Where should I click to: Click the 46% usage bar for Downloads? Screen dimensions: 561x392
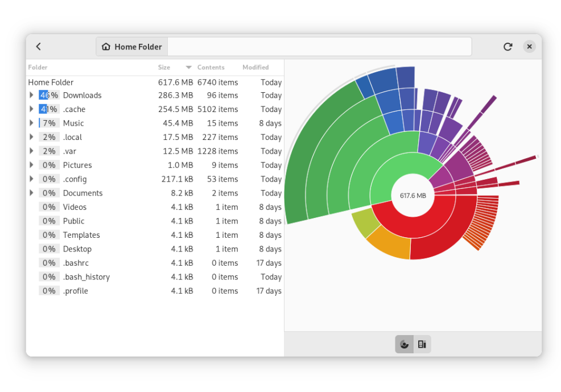point(49,95)
